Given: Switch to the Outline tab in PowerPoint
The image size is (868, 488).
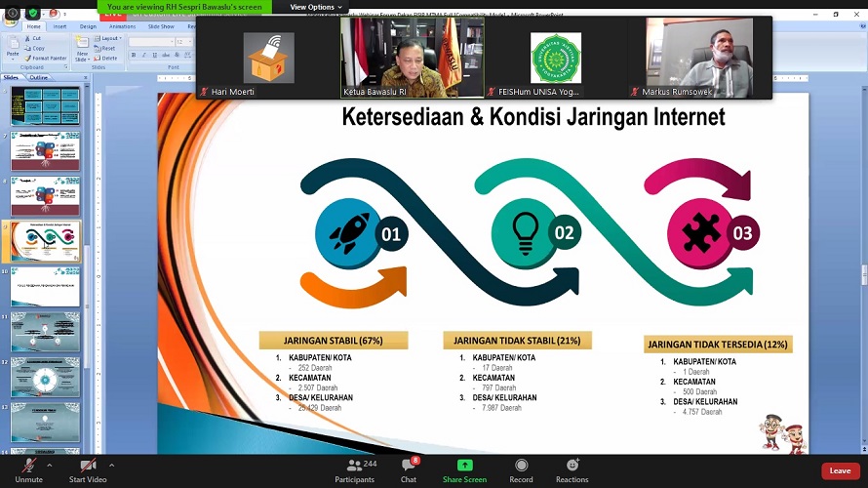Looking at the screenshot, I should (x=38, y=77).
